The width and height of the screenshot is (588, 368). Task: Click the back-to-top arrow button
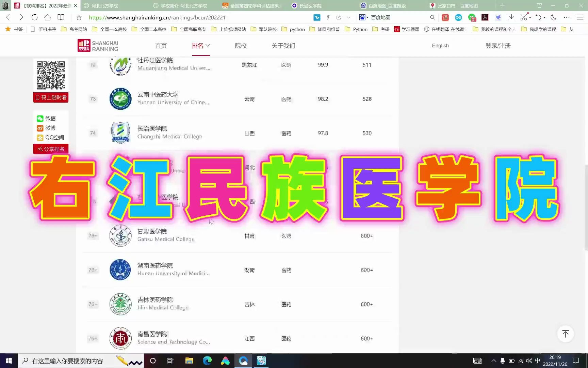tap(566, 334)
